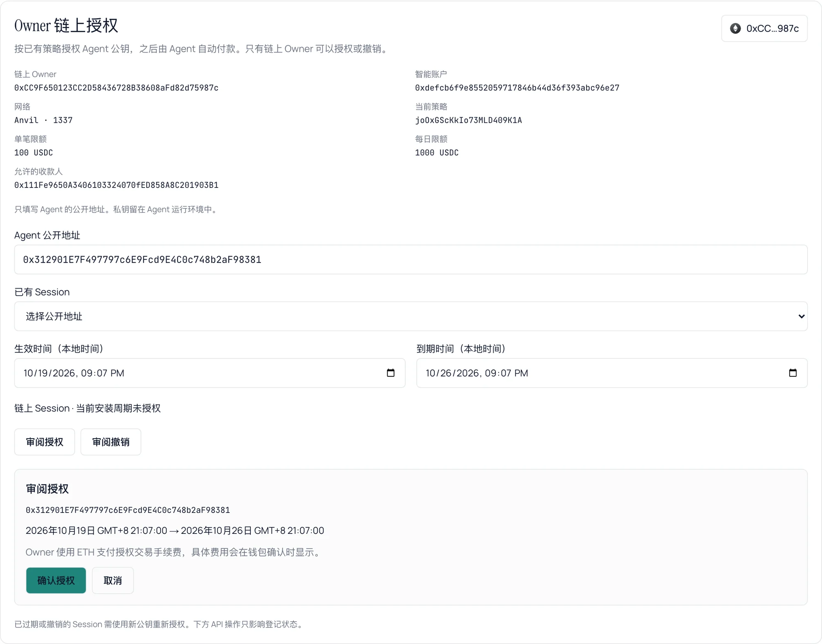Click the 当前策略 label
Screen dimensions: 822x644
431,106
